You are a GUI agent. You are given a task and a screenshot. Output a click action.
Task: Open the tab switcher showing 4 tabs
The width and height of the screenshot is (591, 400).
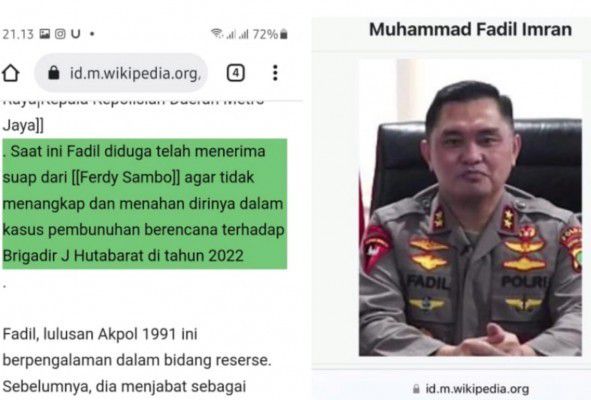(236, 73)
